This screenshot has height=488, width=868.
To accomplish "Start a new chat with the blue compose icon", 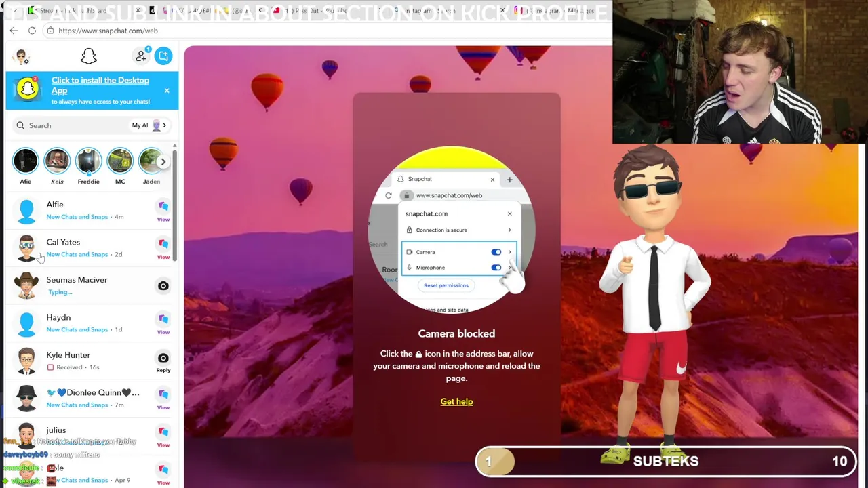I will click(x=163, y=56).
